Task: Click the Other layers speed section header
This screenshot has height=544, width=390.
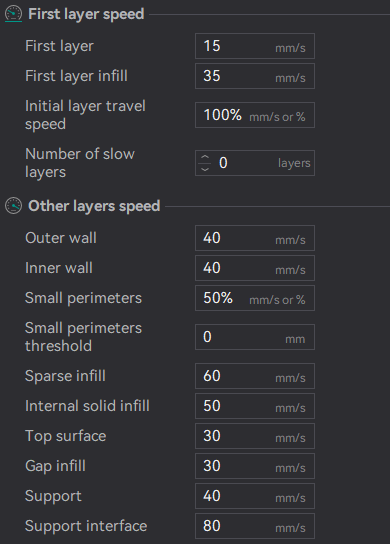Action: pos(94,206)
